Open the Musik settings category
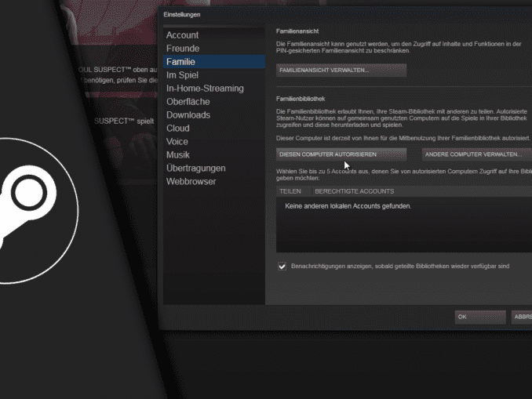Viewport: 532px width, 399px height. [x=213, y=155]
